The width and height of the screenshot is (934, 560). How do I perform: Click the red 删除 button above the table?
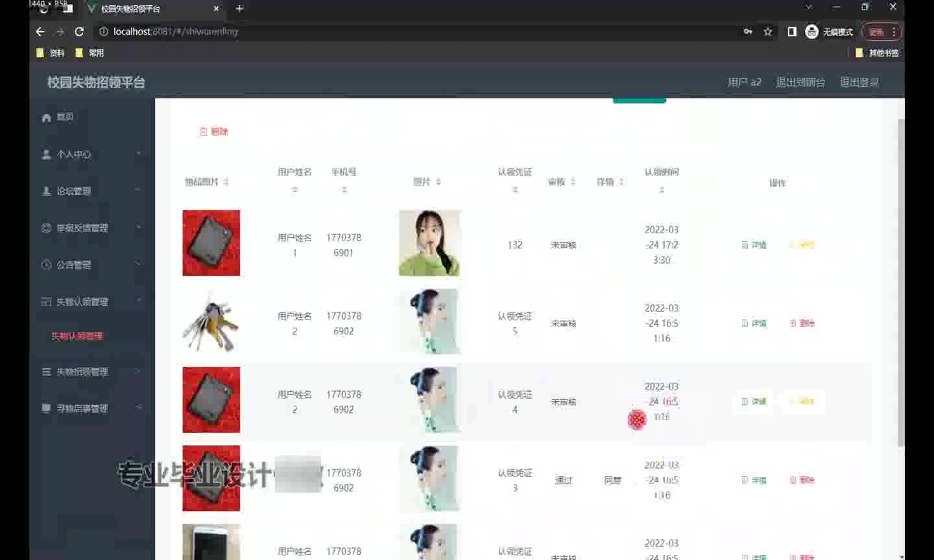point(214,132)
